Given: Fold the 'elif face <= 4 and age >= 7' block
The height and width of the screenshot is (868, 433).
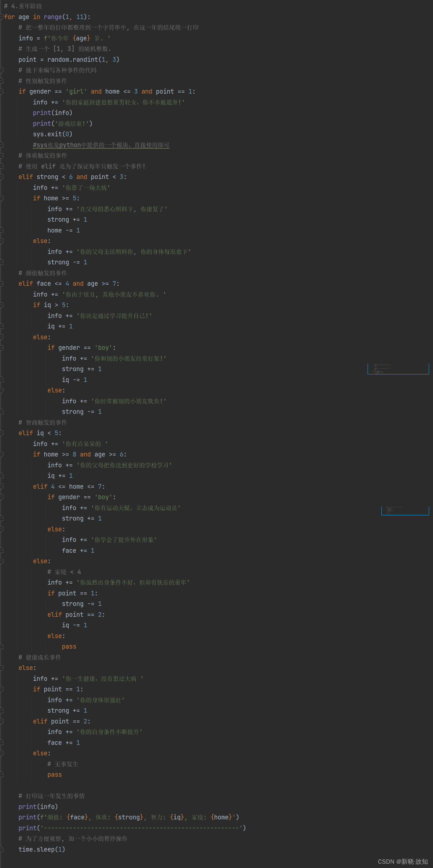Looking at the screenshot, I should [x=2, y=284].
